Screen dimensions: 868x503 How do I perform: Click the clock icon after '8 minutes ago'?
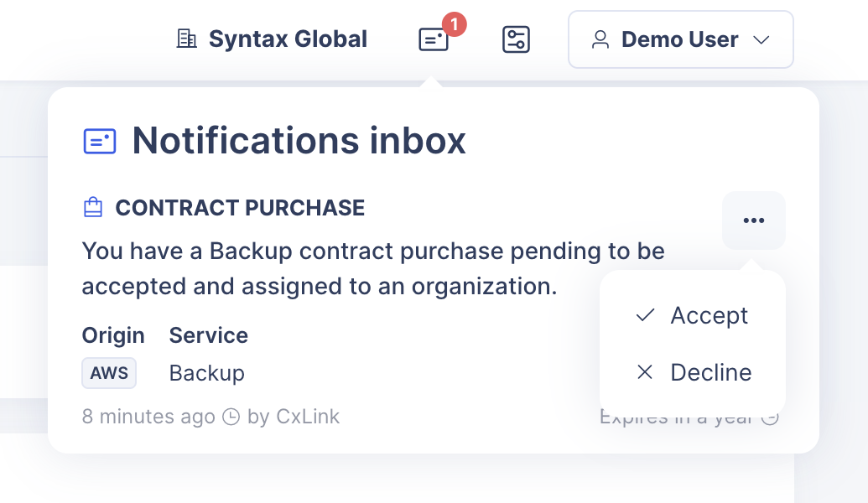tap(231, 417)
